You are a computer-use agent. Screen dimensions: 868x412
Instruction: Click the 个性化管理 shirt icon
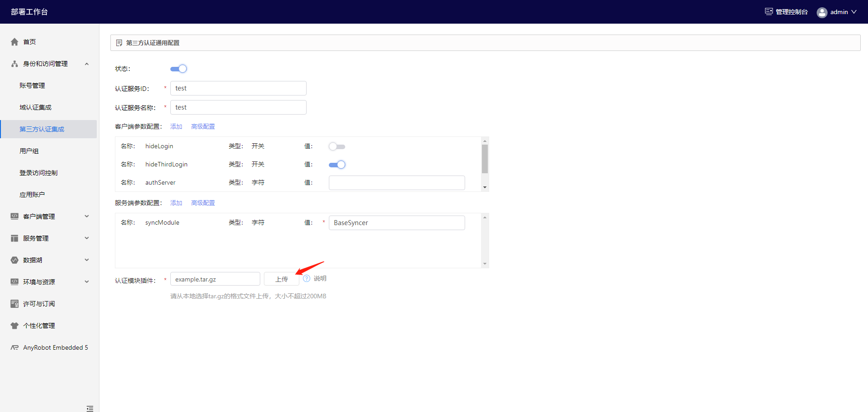(x=15, y=326)
